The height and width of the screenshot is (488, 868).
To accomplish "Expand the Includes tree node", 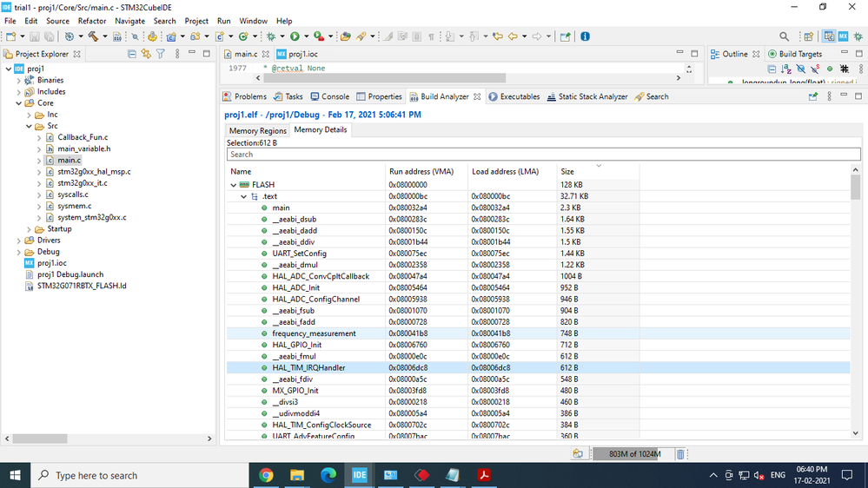I will 19,92.
